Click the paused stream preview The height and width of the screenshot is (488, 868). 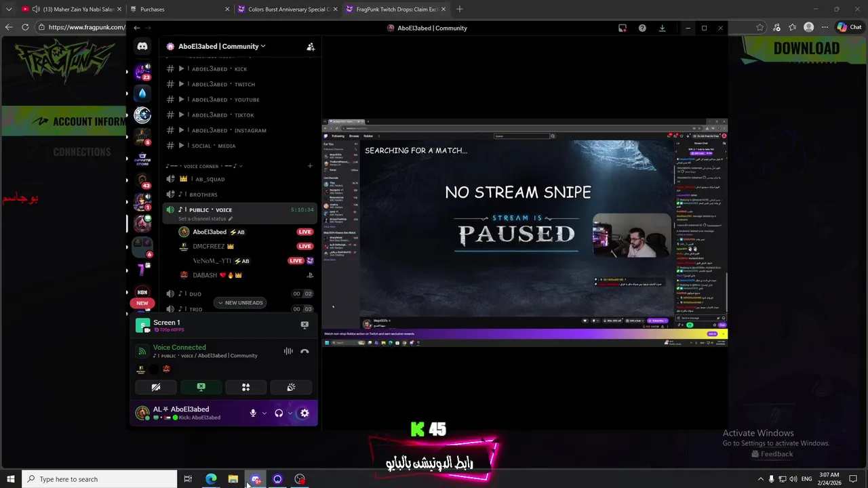pyautogui.click(x=524, y=232)
